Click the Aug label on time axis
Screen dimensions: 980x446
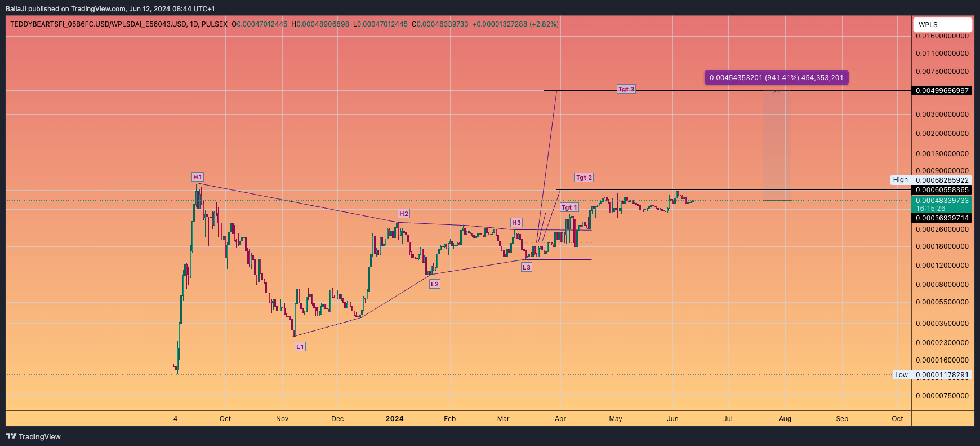click(x=785, y=419)
